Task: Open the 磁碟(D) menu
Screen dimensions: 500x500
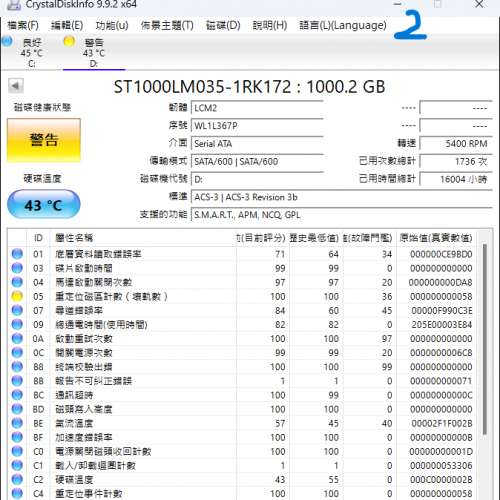Action: pyautogui.click(x=223, y=25)
